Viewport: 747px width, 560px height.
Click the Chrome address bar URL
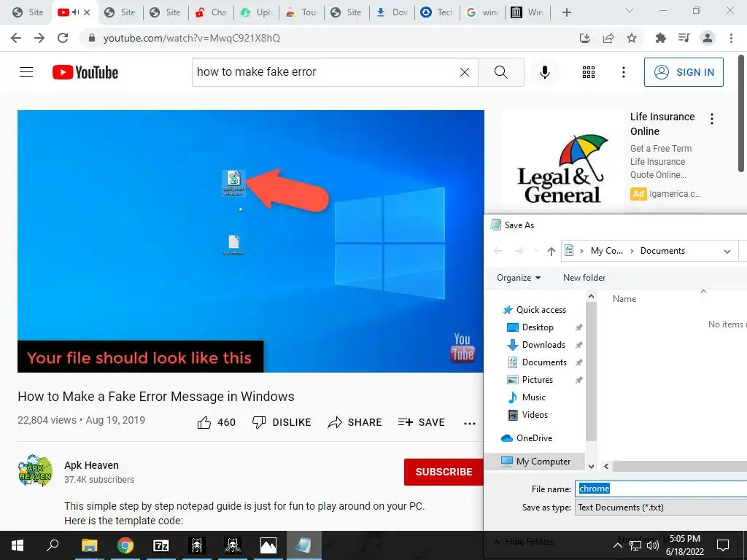(x=192, y=38)
